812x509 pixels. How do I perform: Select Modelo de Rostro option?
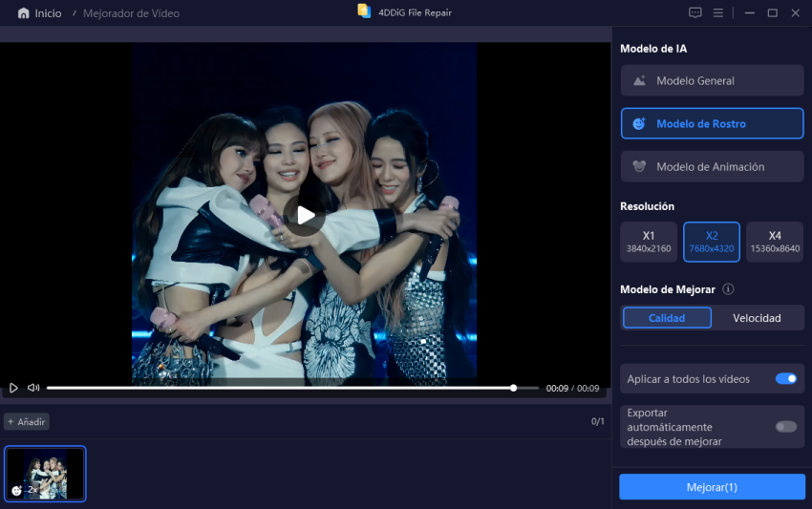click(712, 124)
